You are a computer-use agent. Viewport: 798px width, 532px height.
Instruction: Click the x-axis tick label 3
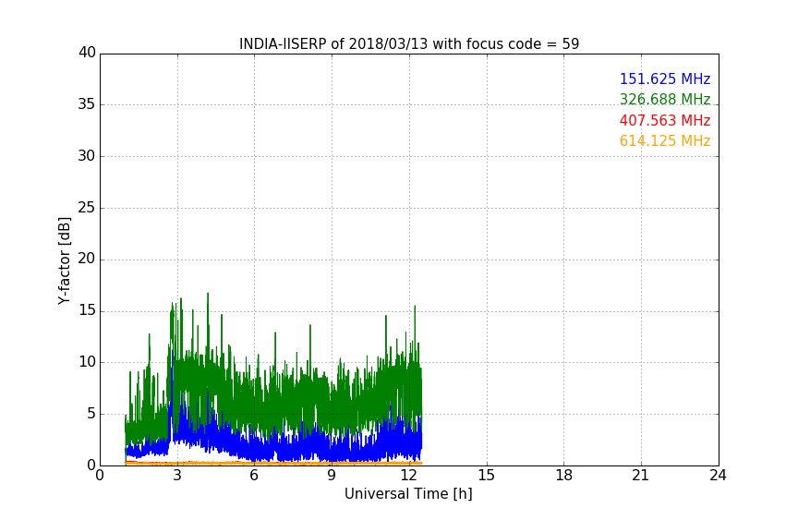click(x=177, y=476)
